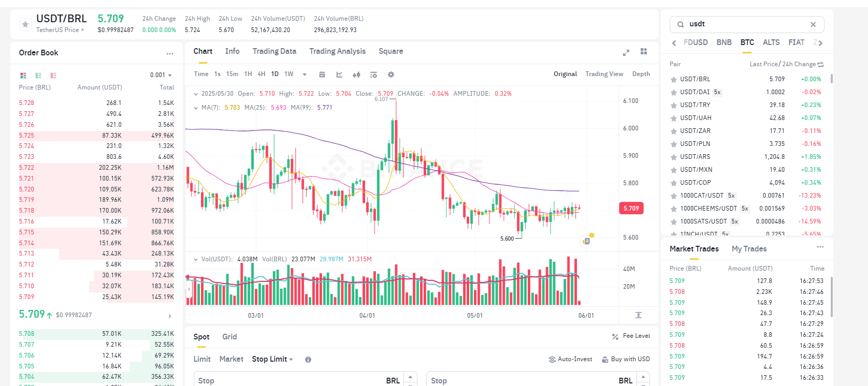Show Stop Limit info tooltip
Screen dimensions: 868x386
pyautogui.click(x=308, y=360)
